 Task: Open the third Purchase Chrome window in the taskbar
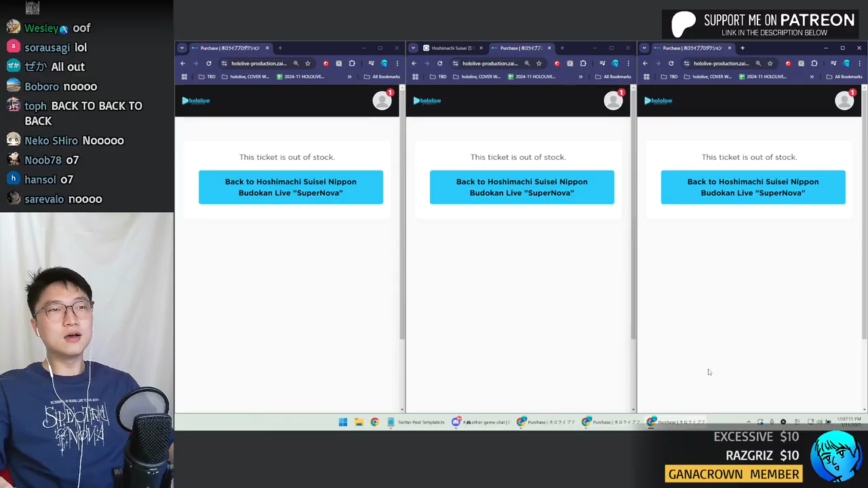tap(676, 422)
